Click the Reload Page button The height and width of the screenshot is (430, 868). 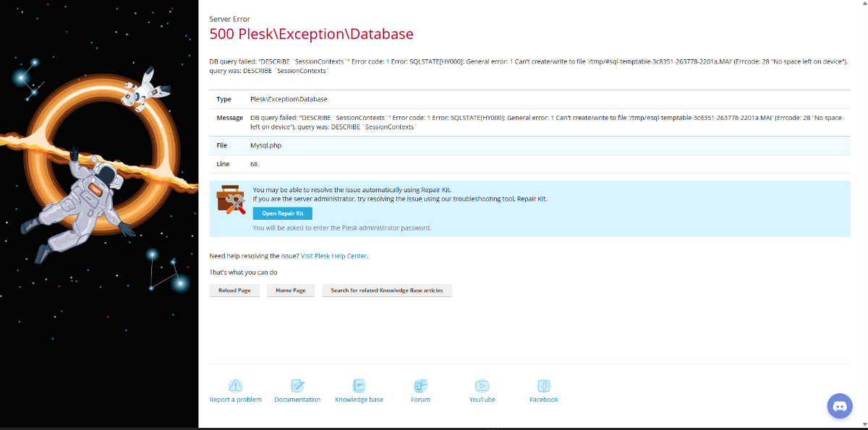click(x=234, y=291)
